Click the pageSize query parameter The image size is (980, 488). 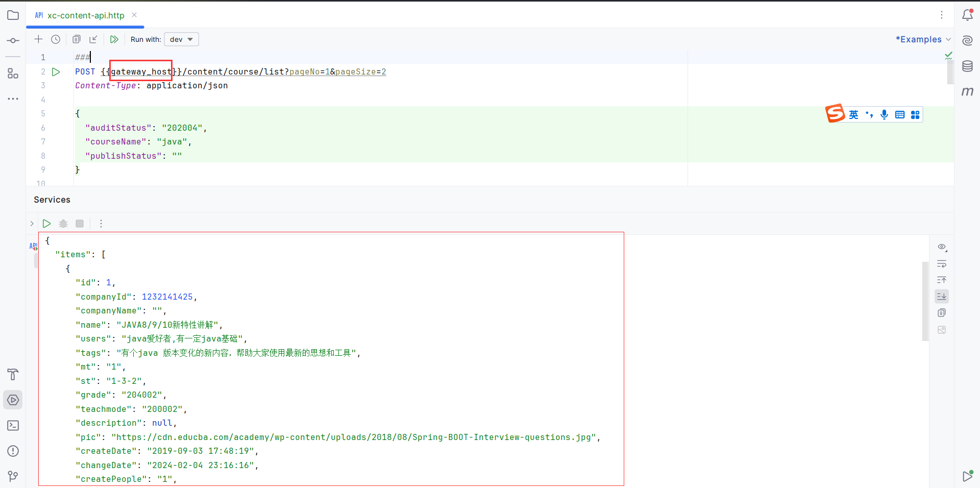[x=356, y=72]
